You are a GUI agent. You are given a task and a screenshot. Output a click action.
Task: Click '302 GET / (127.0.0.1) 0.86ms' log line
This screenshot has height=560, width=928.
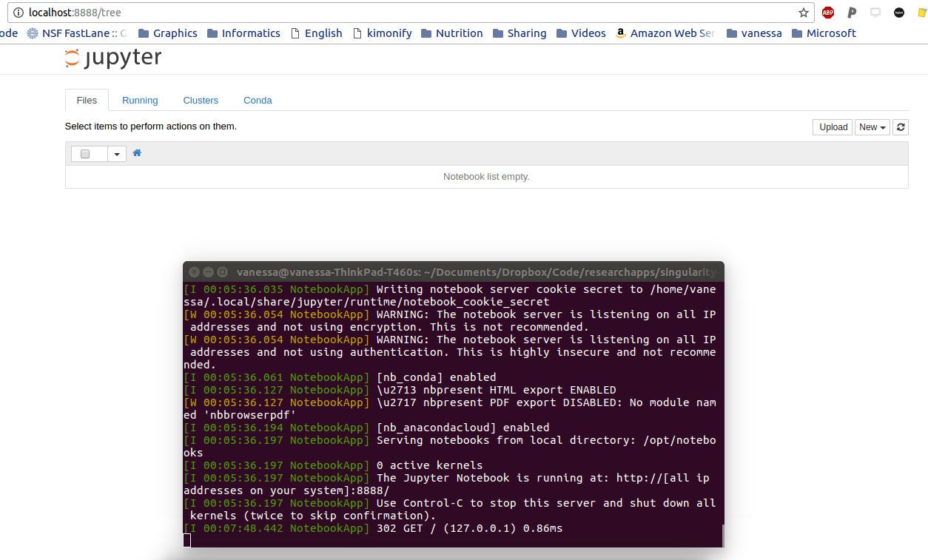(x=373, y=528)
